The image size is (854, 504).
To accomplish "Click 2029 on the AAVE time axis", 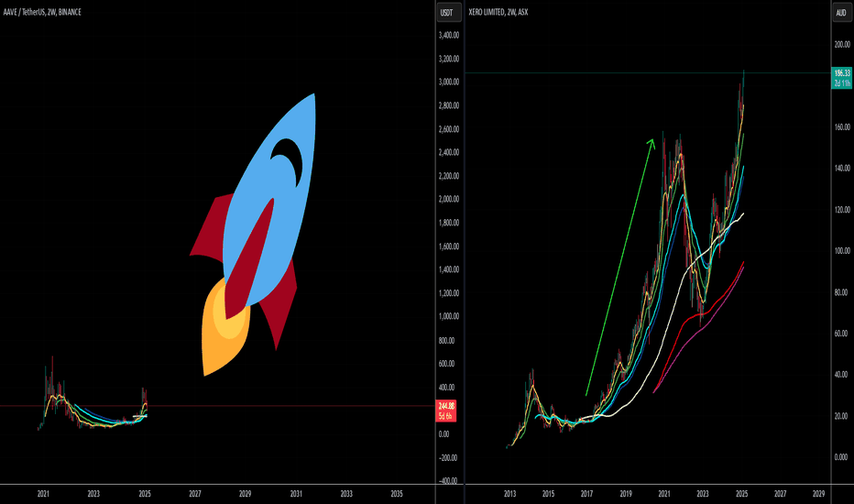I will pos(245,494).
